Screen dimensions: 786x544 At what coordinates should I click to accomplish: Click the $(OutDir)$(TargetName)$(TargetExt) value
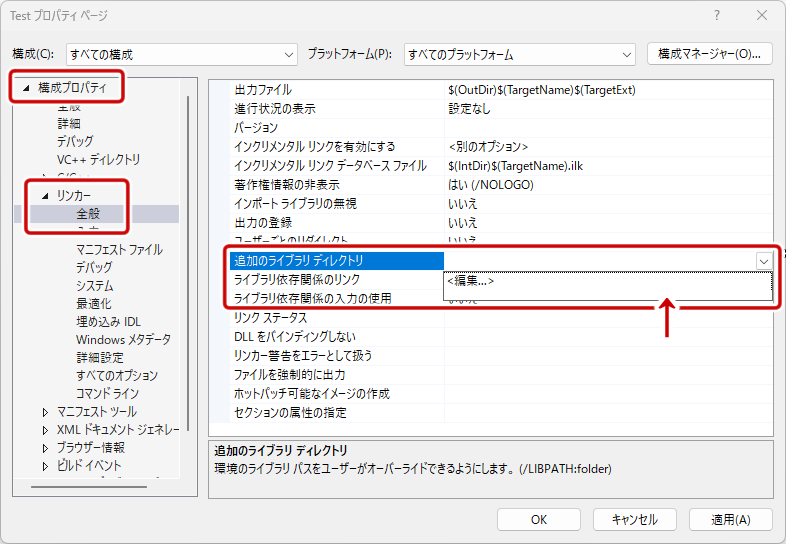542,90
